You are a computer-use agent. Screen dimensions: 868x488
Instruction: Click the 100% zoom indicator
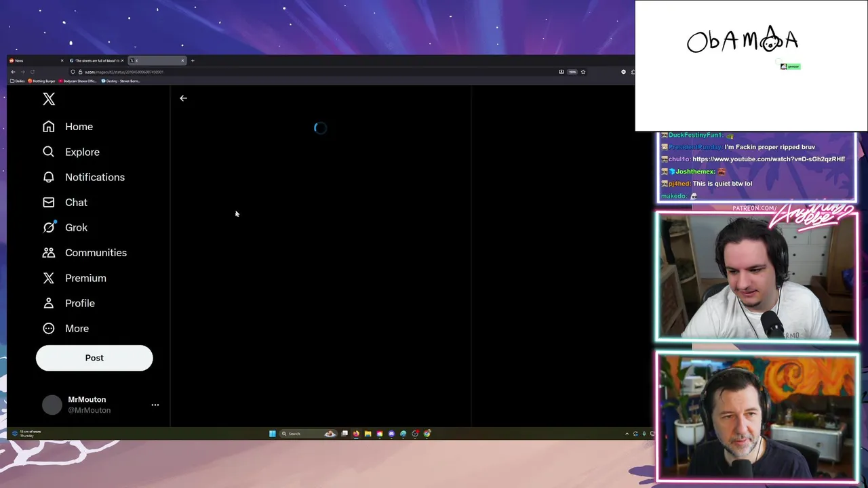[x=572, y=72]
